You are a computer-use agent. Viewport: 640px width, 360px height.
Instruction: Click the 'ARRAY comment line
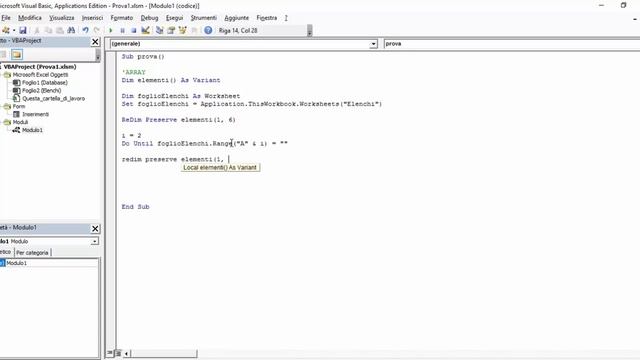tap(133, 72)
